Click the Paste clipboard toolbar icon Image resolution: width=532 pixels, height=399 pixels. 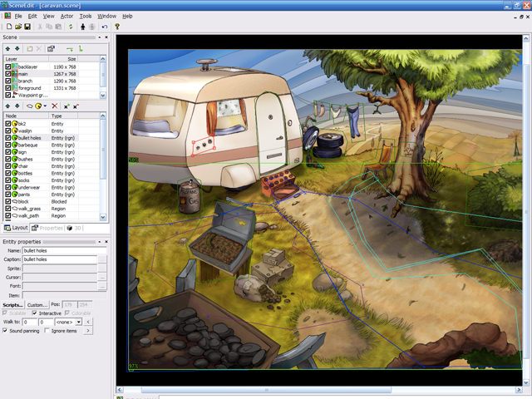tap(58, 27)
